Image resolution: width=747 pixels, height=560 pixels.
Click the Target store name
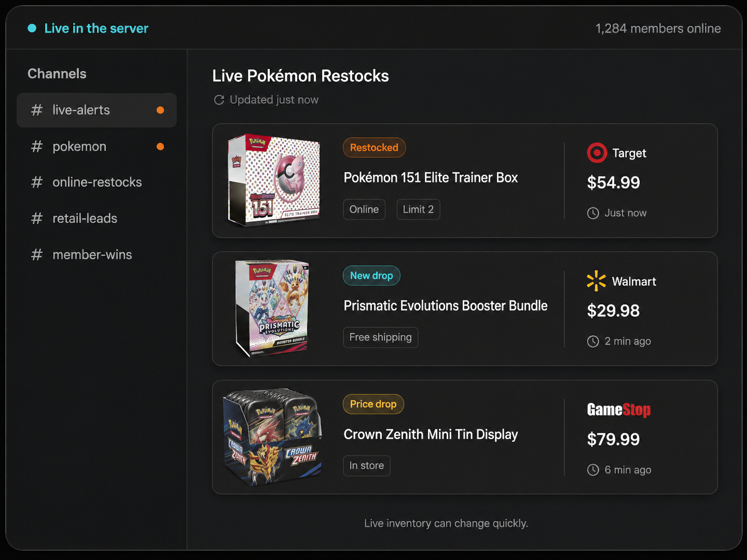pos(629,153)
